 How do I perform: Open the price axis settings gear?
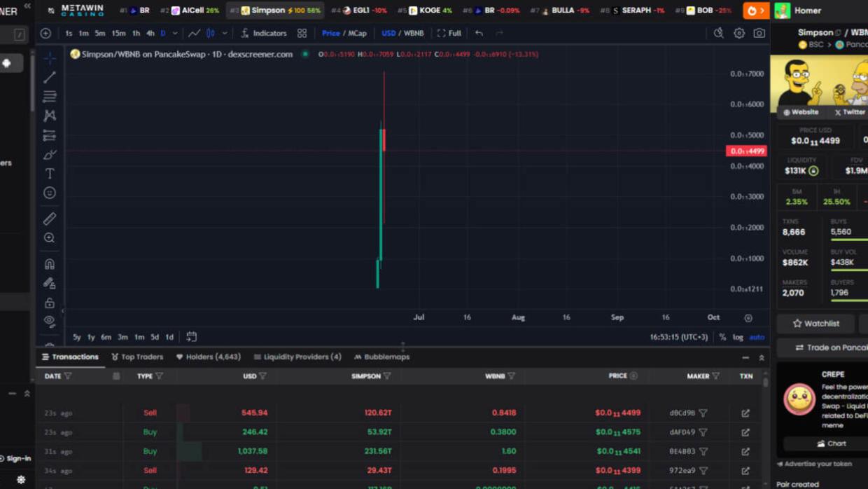click(748, 318)
